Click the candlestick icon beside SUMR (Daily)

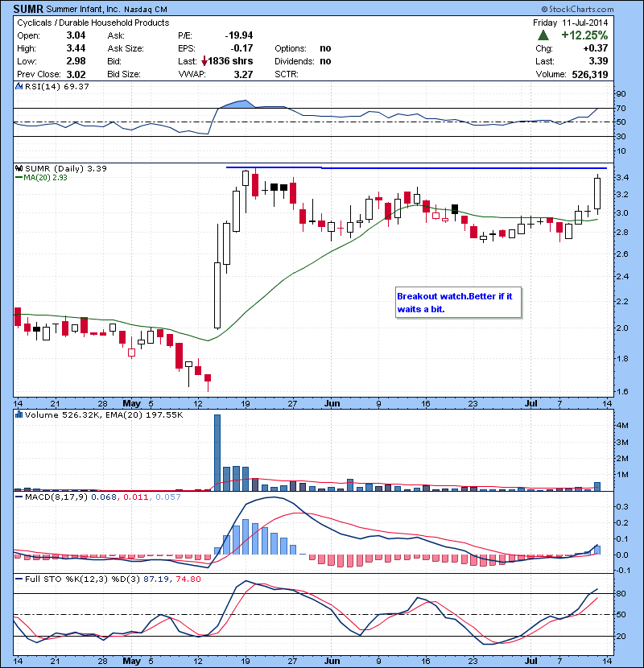pos(19,168)
